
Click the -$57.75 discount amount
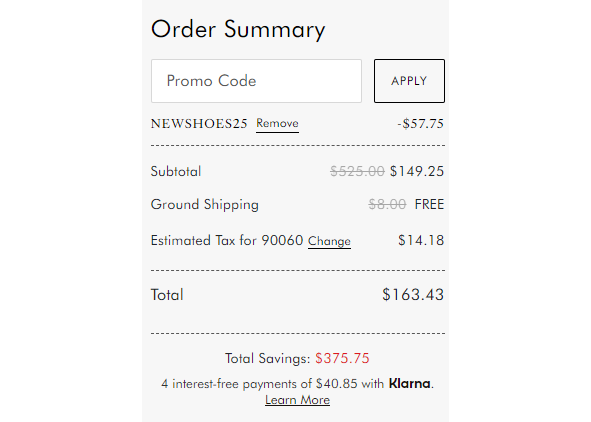(x=421, y=124)
